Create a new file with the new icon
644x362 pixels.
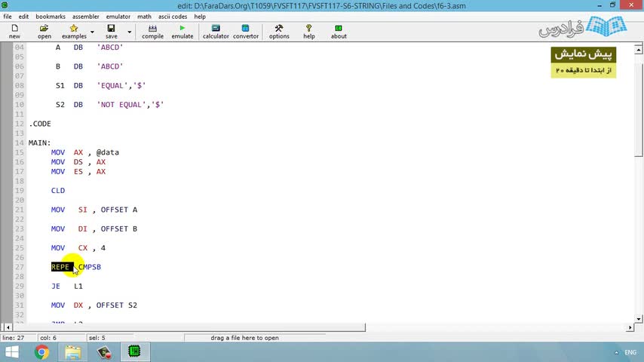(15, 31)
